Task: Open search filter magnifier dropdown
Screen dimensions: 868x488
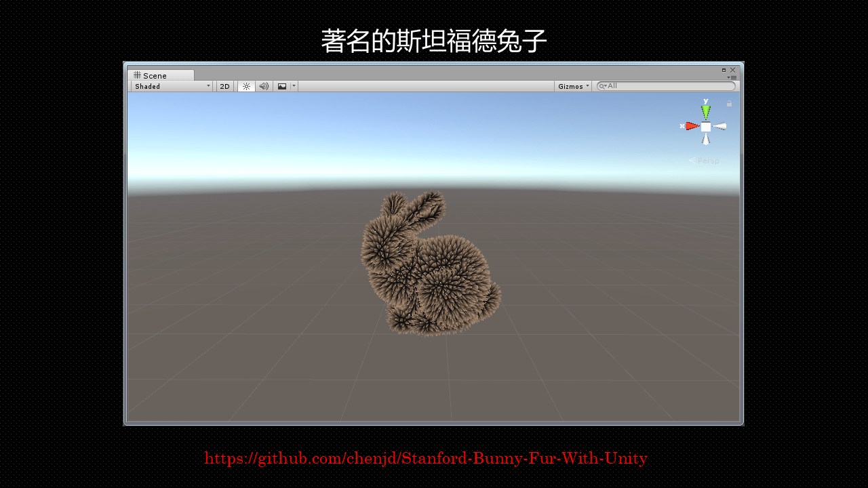Action: pos(602,86)
